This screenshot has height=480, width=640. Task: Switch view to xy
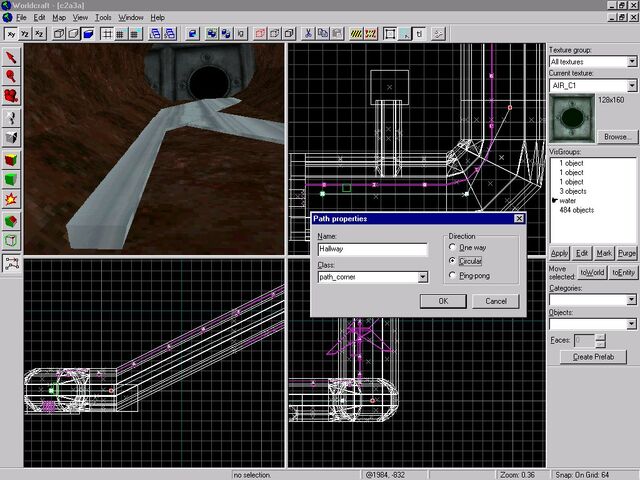(x=11, y=34)
